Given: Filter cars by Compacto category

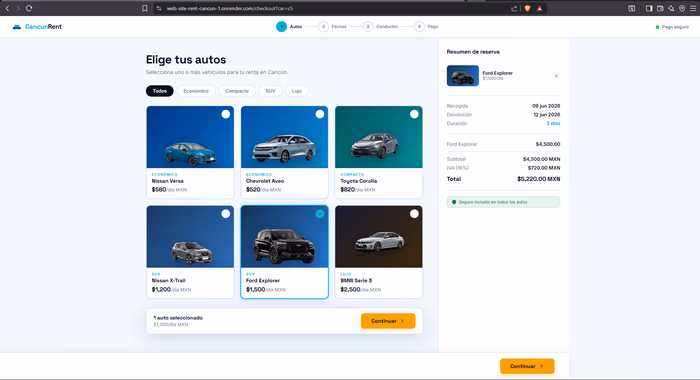Looking at the screenshot, I should pyautogui.click(x=237, y=91).
